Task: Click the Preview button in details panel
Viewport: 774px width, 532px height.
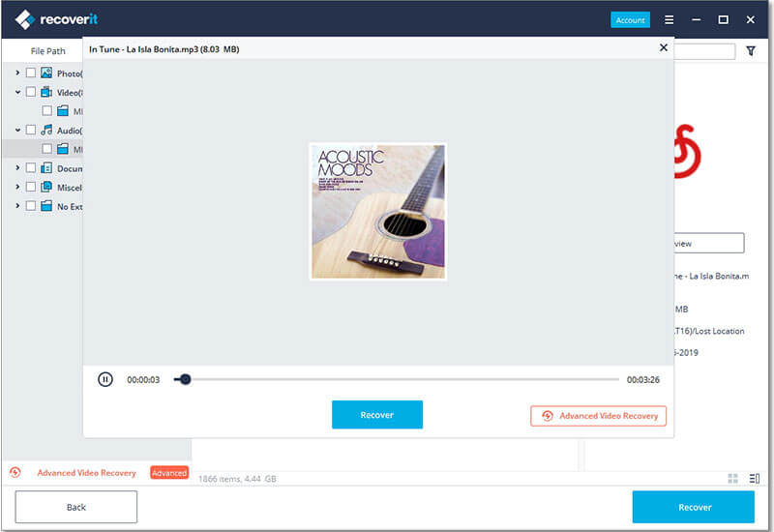Action: pos(709,244)
